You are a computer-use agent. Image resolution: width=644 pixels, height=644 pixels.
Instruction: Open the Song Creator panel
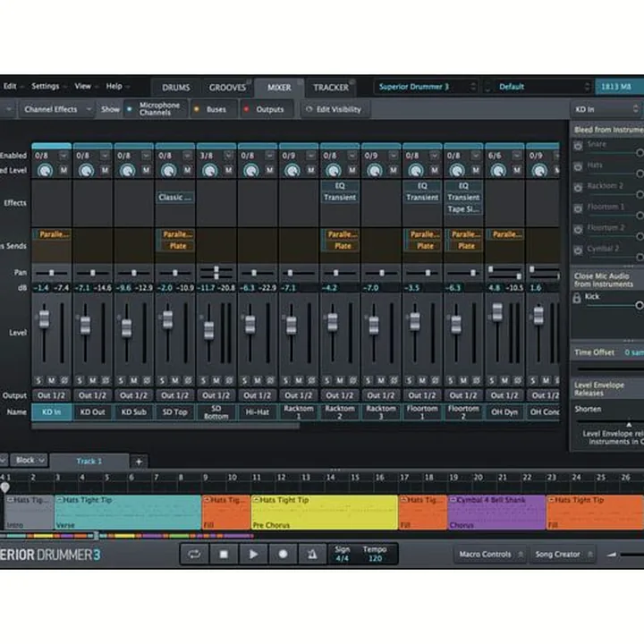[x=563, y=555]
